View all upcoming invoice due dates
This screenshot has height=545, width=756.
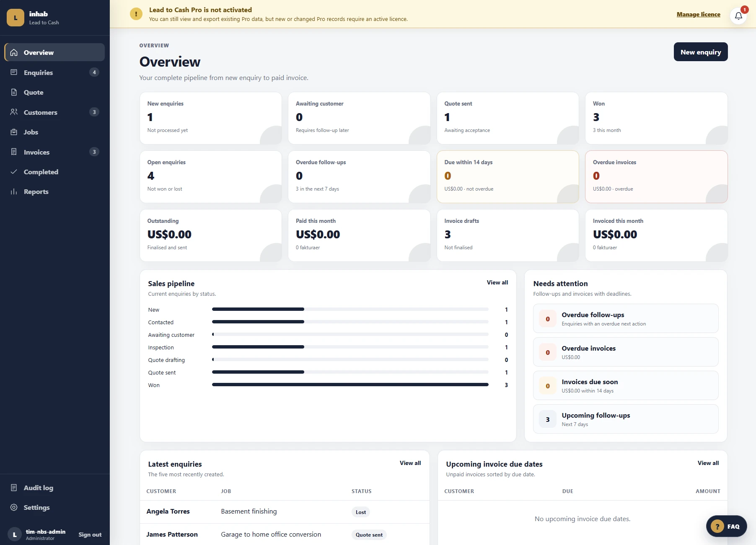[708, 463]
